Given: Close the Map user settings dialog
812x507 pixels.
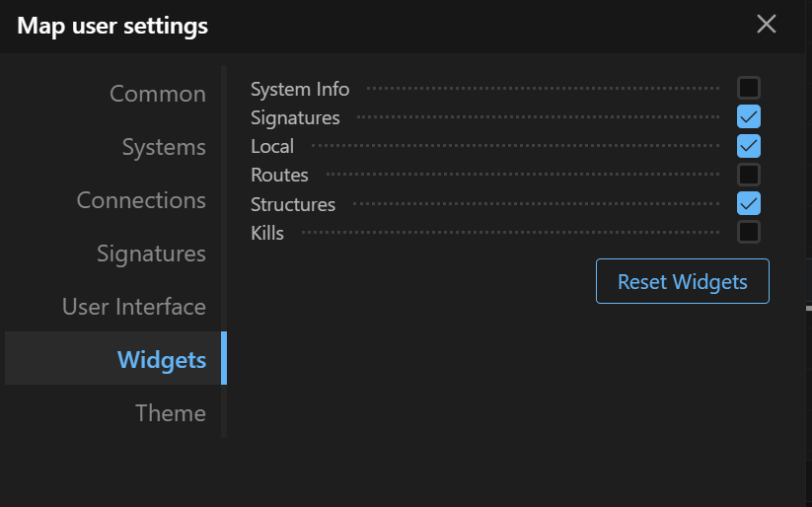Looking at the screenshot, I should pyautogui.click(x=766, y=25).
